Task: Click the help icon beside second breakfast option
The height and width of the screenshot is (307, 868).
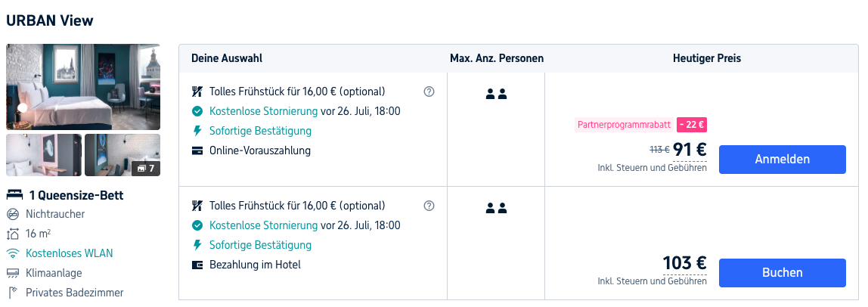Action: [x=429, y=206]
